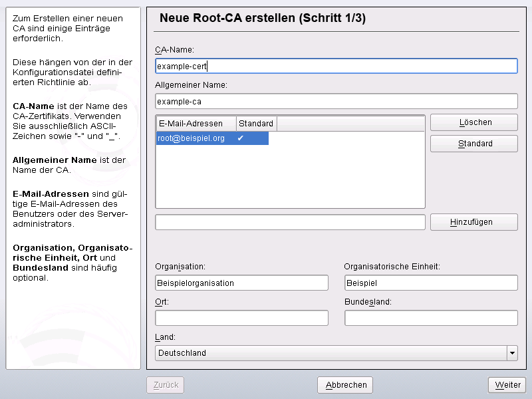Viewport: 532px width, 399px height.
Task: Click the Organisation: field label
Action: coord(180,267)
